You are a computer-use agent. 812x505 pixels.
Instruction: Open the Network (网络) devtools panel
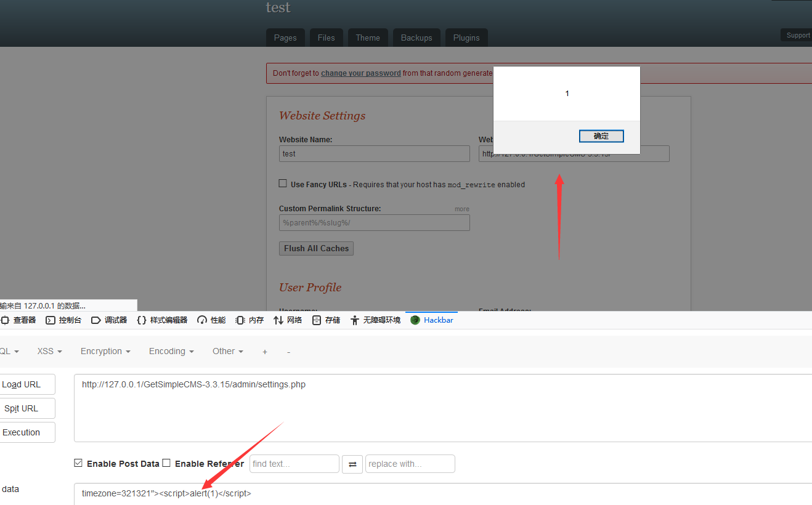click(x=288, y=320)
